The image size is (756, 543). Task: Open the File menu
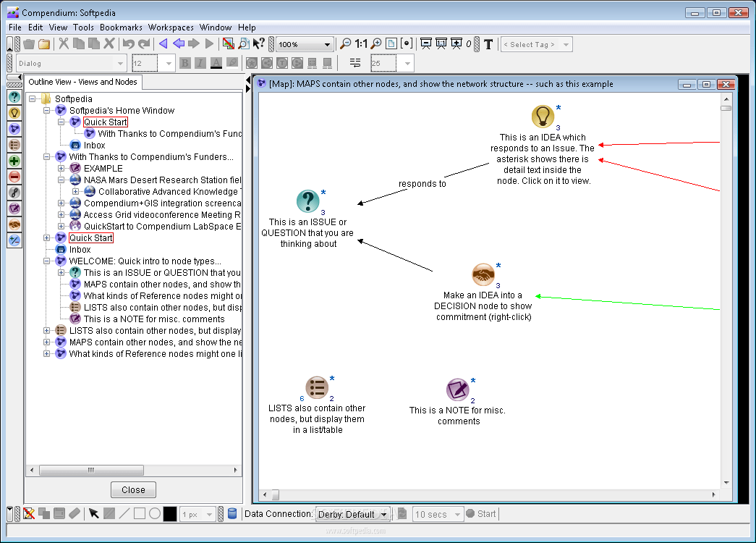click(x=15, y=28)
